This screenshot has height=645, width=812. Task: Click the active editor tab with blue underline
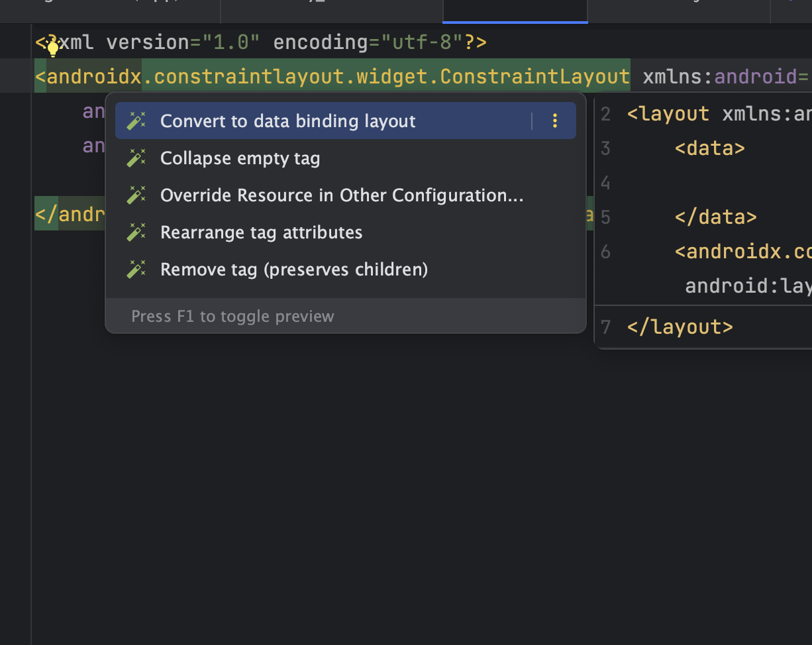(515, 11)
